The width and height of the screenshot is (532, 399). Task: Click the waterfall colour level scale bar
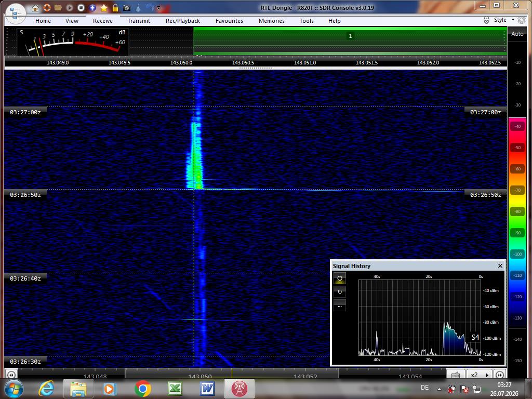[x=517, y=222]
